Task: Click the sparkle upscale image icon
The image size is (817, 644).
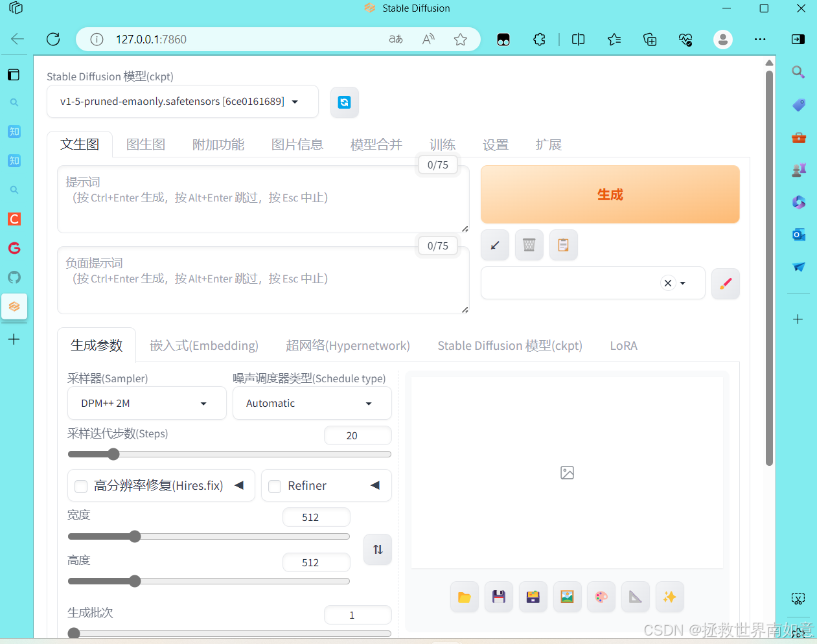Action: pyautogui.click(x=670, y=597)
